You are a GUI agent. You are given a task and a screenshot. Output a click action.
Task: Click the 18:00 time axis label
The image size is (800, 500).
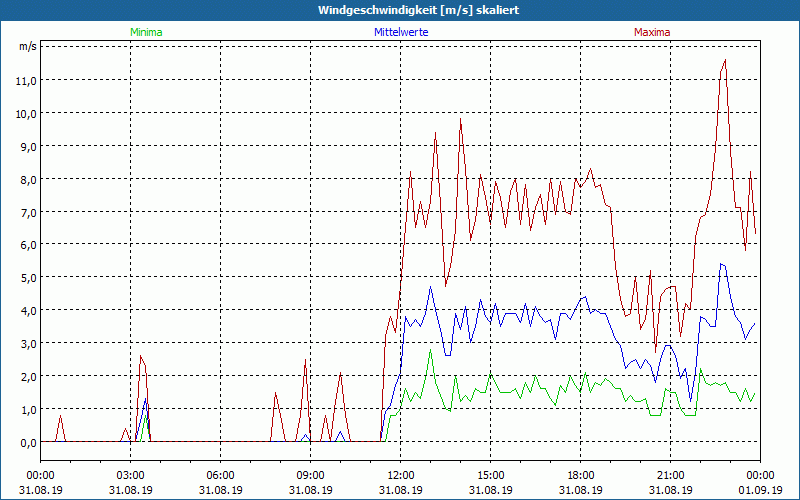click(581, 476)
